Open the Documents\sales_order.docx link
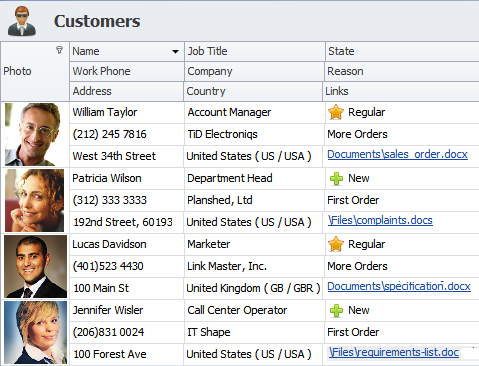The width and height of the screenshot is (479, 366). 397,154
